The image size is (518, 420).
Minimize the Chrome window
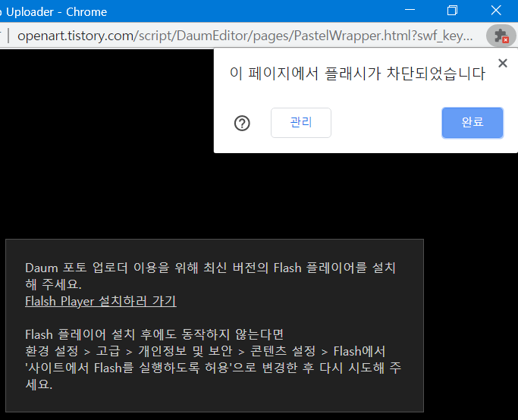click(x=410, y=11)
